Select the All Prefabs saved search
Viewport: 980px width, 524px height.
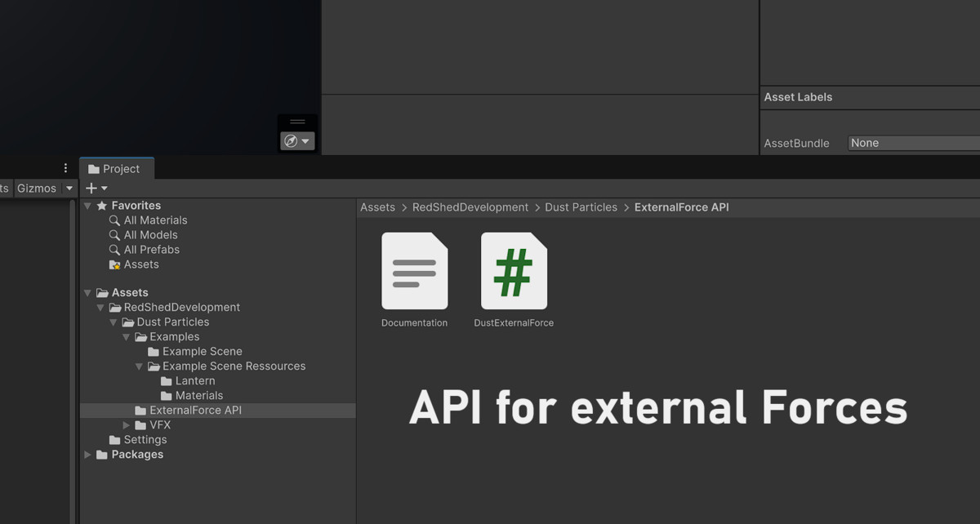(152, 250)
